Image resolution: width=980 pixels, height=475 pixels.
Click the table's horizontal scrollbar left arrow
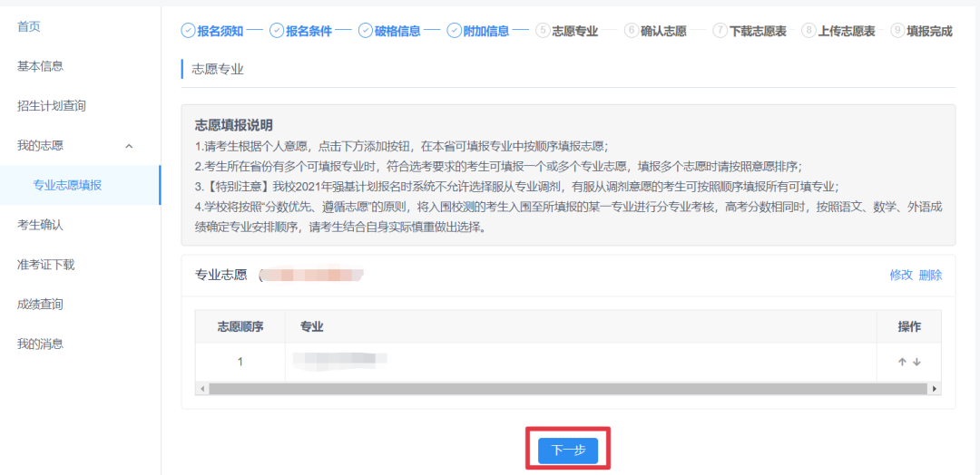[201, 388]
